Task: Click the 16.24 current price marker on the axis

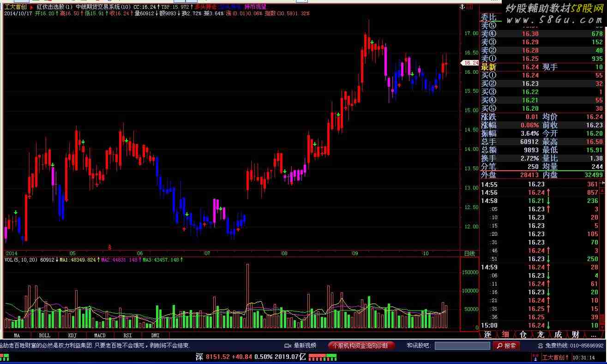Action: 470,63
